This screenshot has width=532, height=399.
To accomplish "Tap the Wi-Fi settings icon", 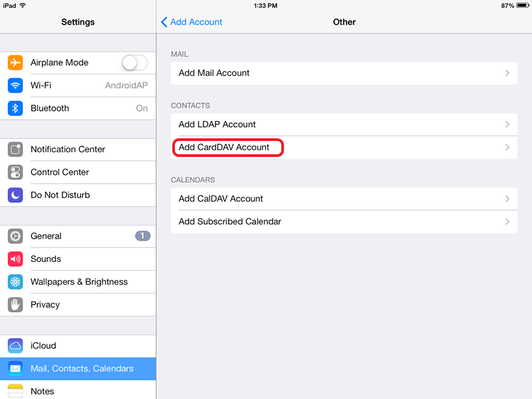I will click(x=15, y=85).
